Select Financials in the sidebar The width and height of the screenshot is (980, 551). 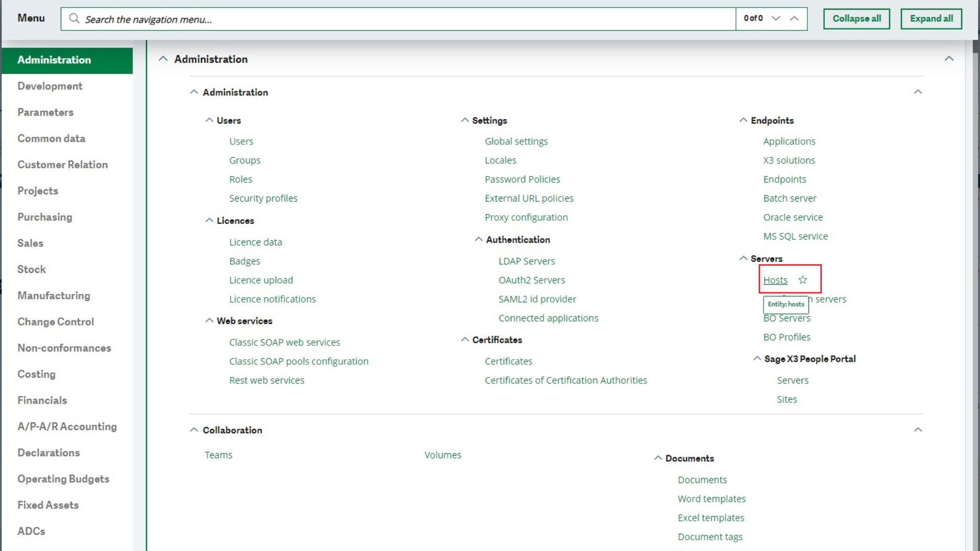click(x=42, y=400)
